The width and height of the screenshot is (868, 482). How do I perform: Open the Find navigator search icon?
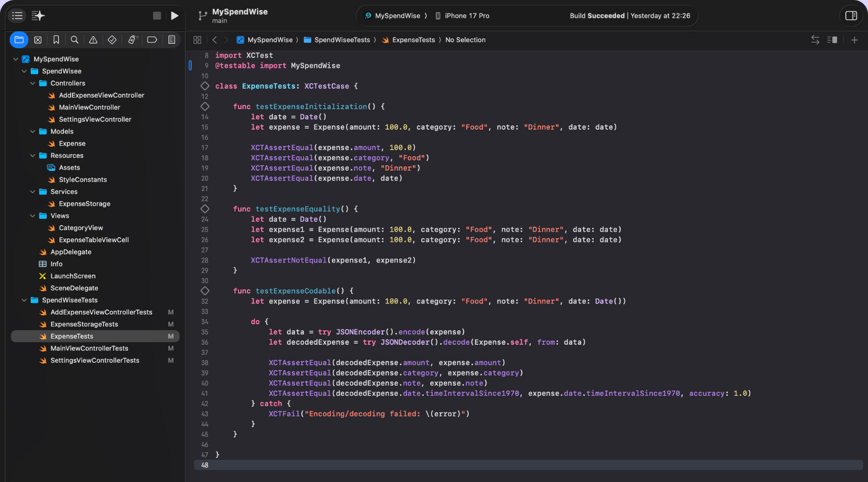click(x=74, y=40)
